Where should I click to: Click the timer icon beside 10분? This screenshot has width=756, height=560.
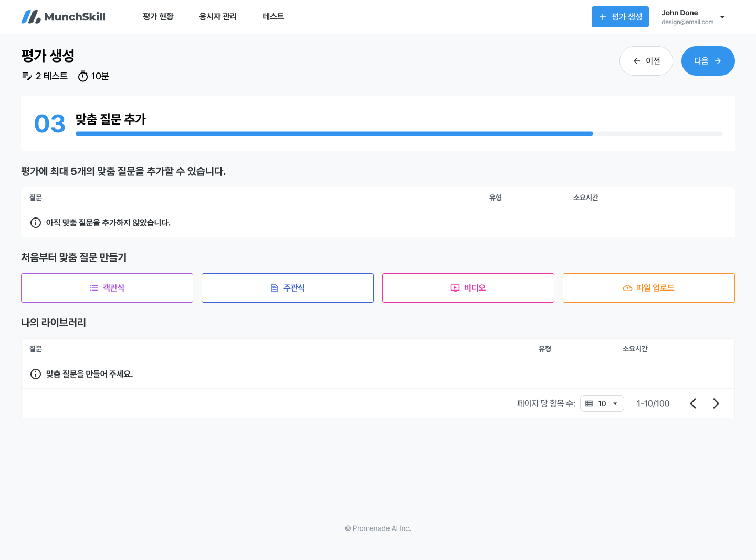point(83,77)
